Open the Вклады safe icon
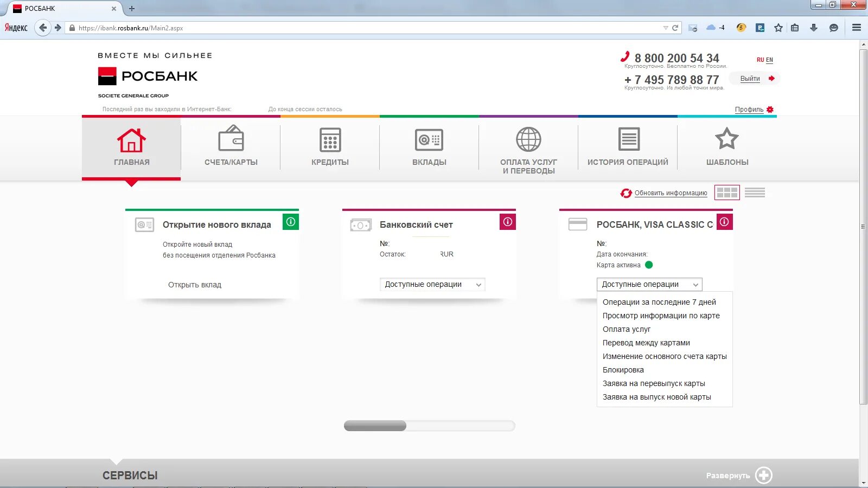The image size is (868, 488). click(429, 140)
